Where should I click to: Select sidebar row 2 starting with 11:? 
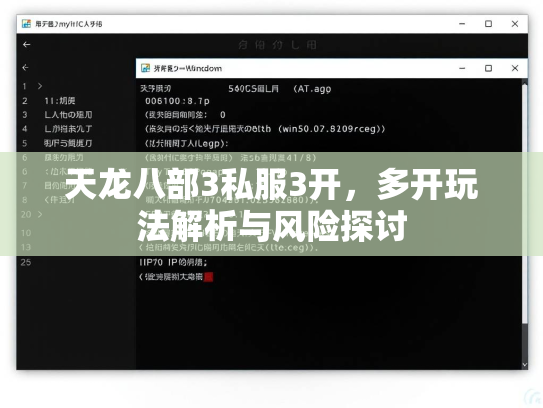coord(60,101)
